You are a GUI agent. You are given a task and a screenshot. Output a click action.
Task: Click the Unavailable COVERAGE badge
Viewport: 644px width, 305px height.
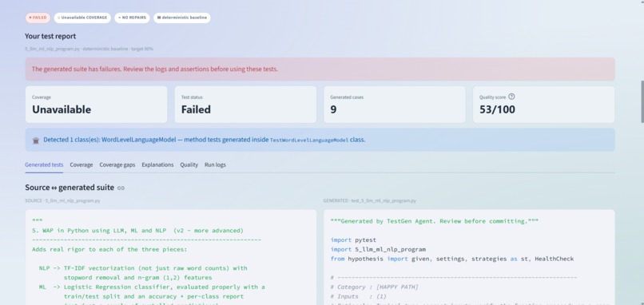(x=82, y=18)
